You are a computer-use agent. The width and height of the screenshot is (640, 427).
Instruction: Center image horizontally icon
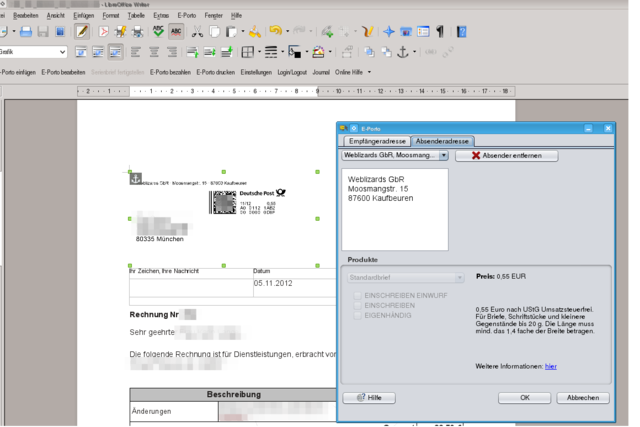pyautogui.click(x=154, y=52)
